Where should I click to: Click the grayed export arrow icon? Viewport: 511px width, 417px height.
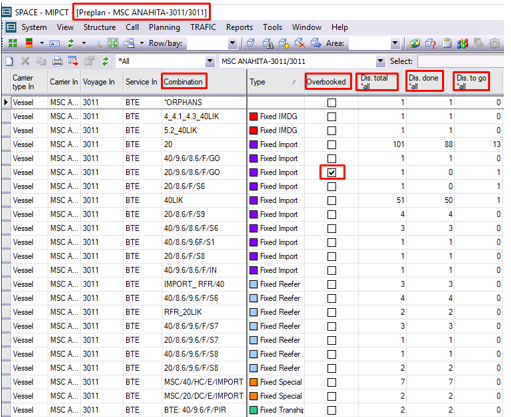pos(479,43)
